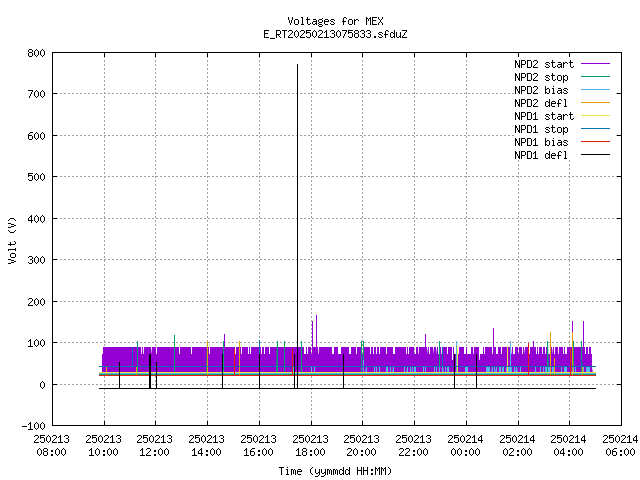
Task: Click the 'NPD1 bias' legend label
Action: (541, 142)
